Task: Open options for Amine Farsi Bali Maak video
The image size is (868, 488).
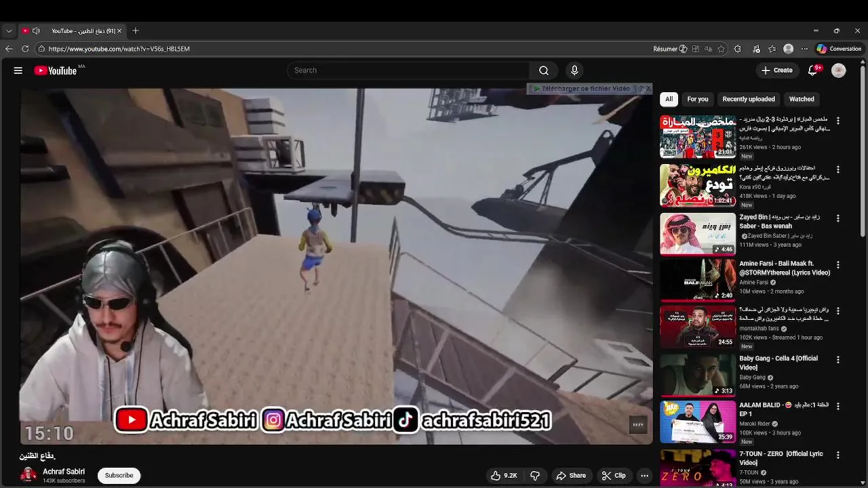Action: point(838,265)
